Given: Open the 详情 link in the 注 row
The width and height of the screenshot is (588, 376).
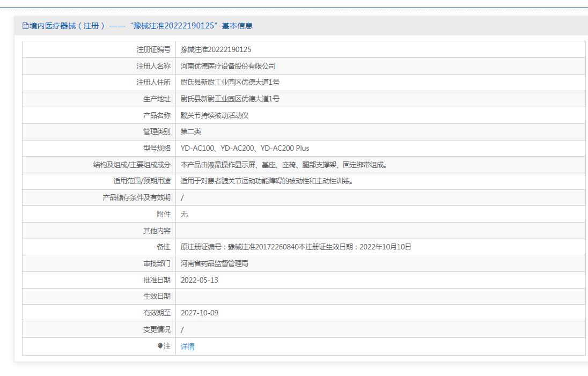Looking at the screenshot, I should click(x=187, y=346).
